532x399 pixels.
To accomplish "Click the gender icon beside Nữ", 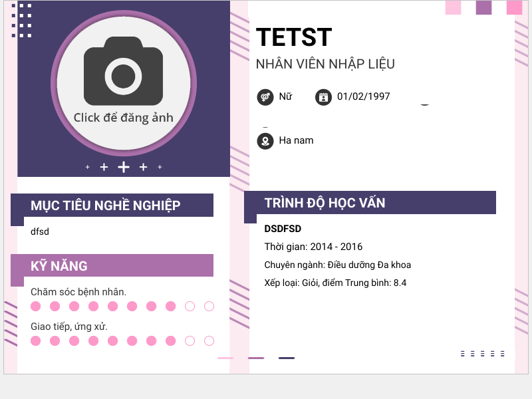I will point(265,97).
